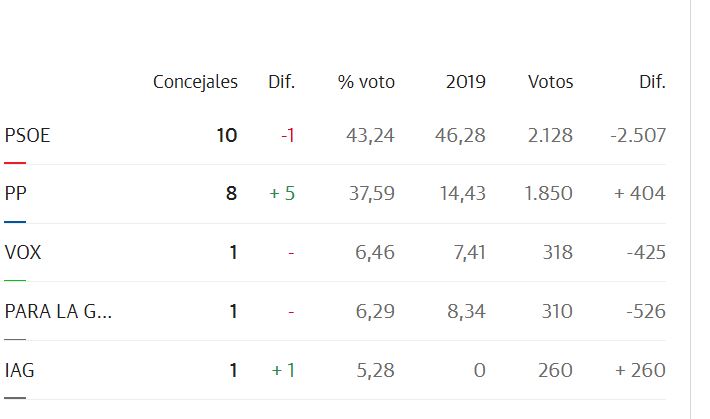Click the green +5 seat difference for PP
Image resolution: width=710 pixels, height=419 pixels.
pos(282,194)
